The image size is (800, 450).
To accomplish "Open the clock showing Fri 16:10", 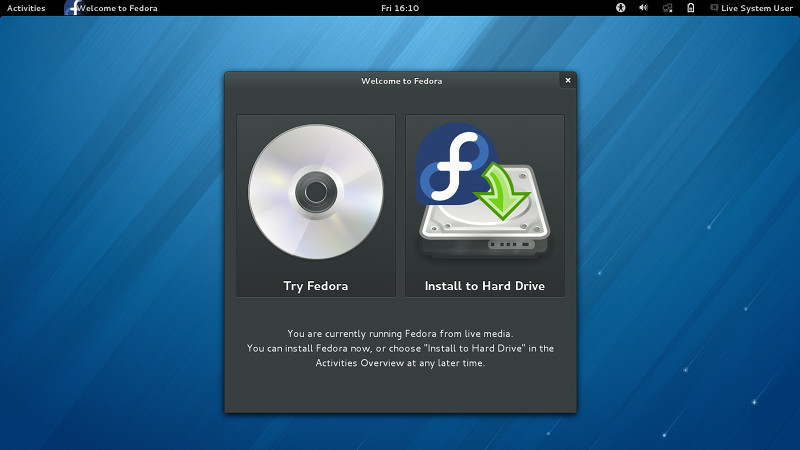I will (400, 8).
